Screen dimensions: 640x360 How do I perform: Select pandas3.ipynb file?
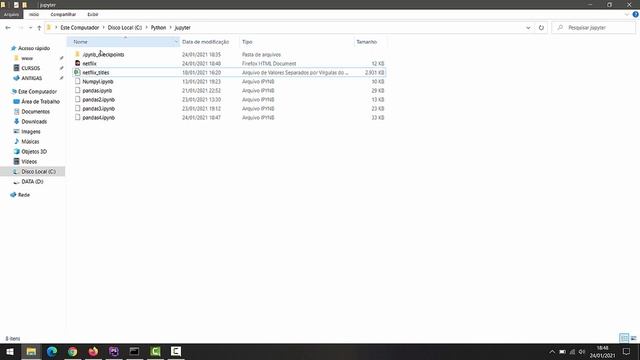(98, 109)
